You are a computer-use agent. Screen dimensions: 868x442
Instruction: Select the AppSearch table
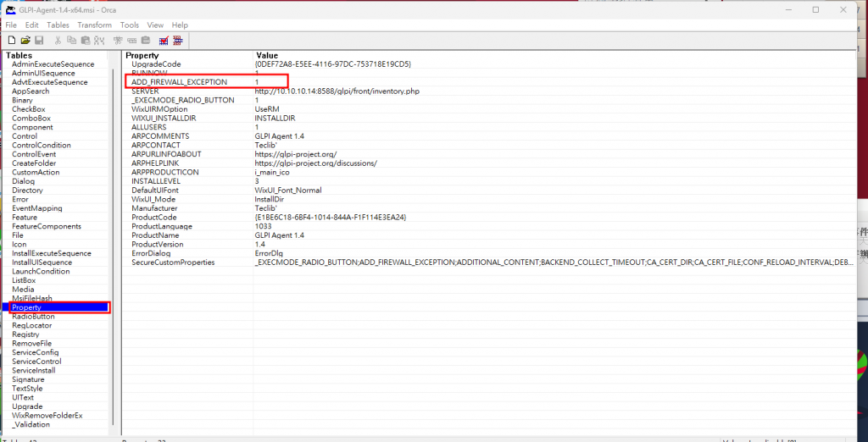click(31, 91)
